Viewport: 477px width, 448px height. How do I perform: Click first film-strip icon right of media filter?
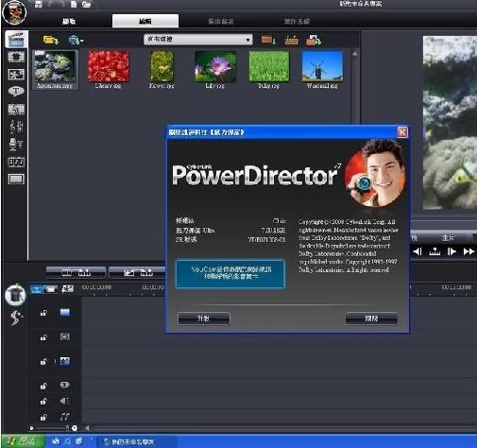[x=268, y=40]
